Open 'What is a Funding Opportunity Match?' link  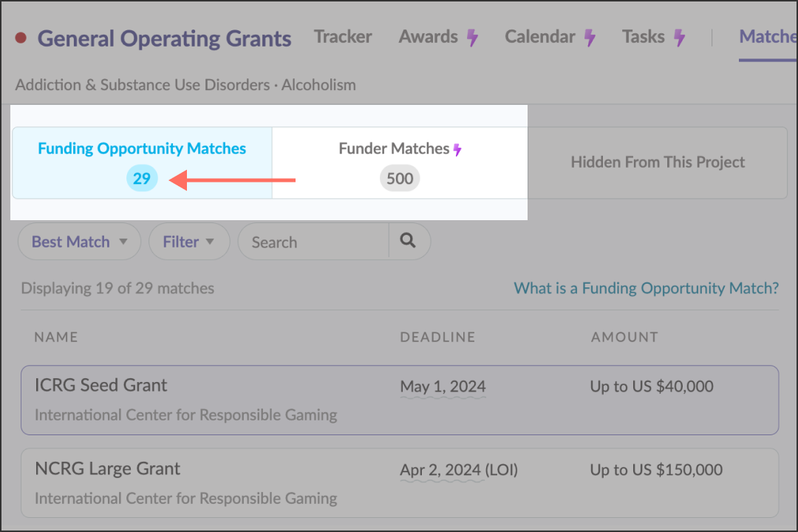[645, 288]
